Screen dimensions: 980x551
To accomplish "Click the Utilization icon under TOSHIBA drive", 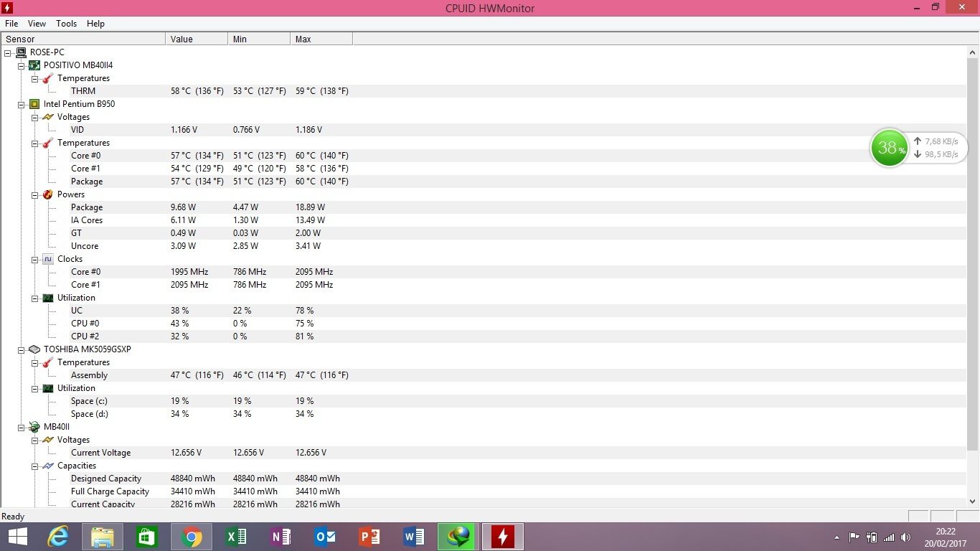I will (47, 388).
